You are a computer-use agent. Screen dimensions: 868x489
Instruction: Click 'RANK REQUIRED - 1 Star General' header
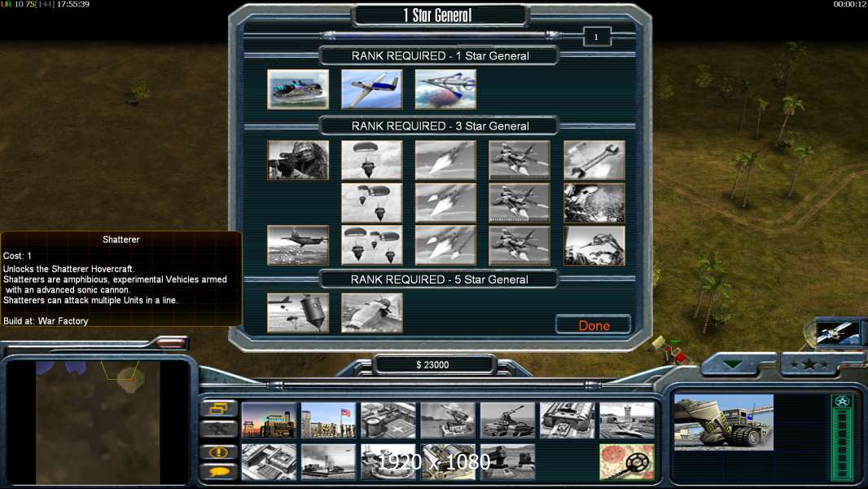pyautogui.click(x=440, y=55)
